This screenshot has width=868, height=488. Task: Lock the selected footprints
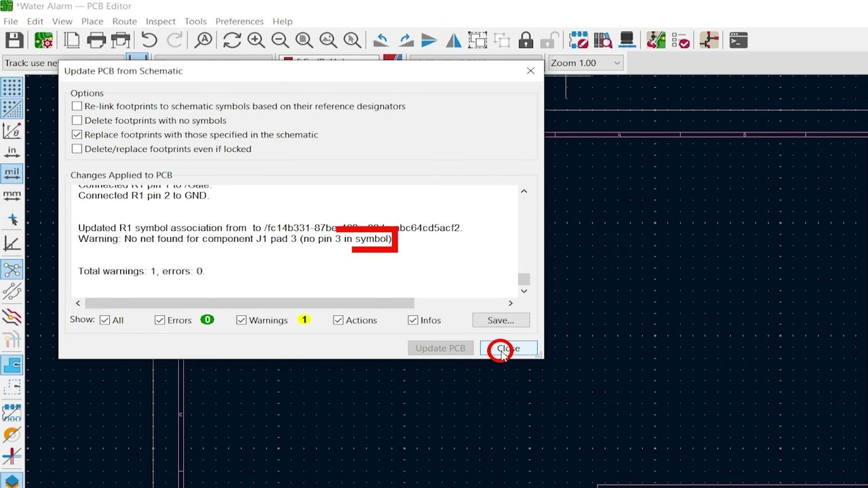(x=526, y=41)
